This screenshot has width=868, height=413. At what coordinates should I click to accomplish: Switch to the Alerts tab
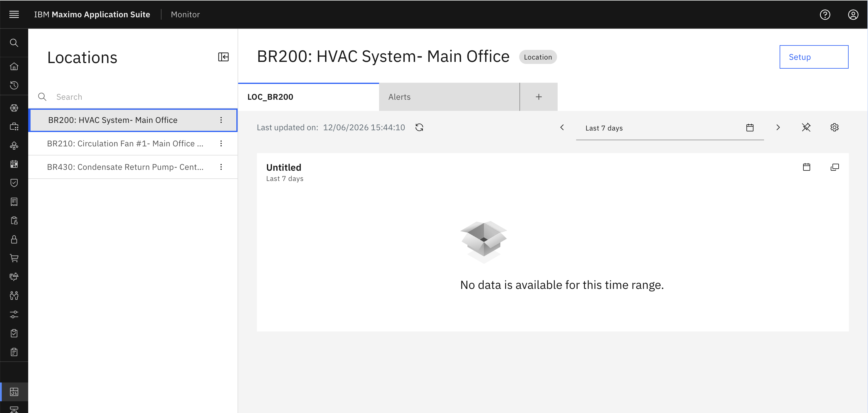pos(449,97)
